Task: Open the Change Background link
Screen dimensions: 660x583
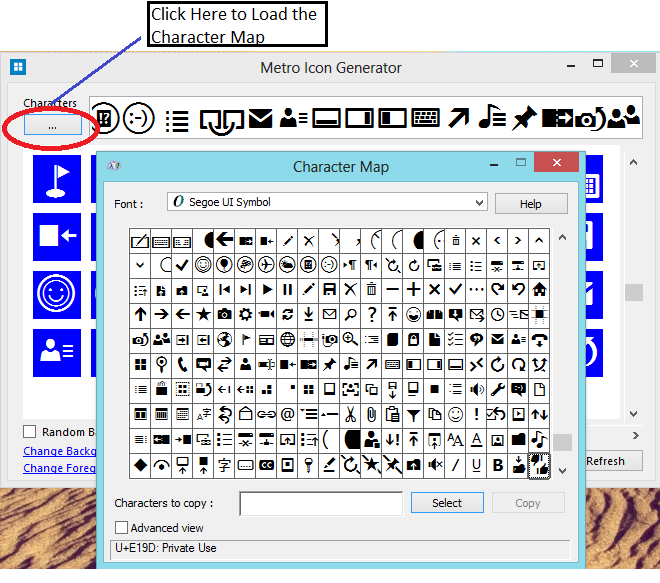Action: (x=60, y=451)
